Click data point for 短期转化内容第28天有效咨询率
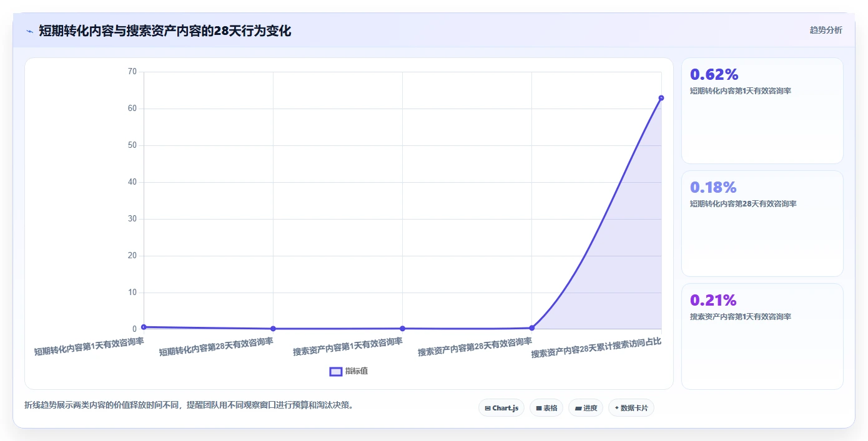This screenshot has height=441, width=868. (x=273, y=329)
